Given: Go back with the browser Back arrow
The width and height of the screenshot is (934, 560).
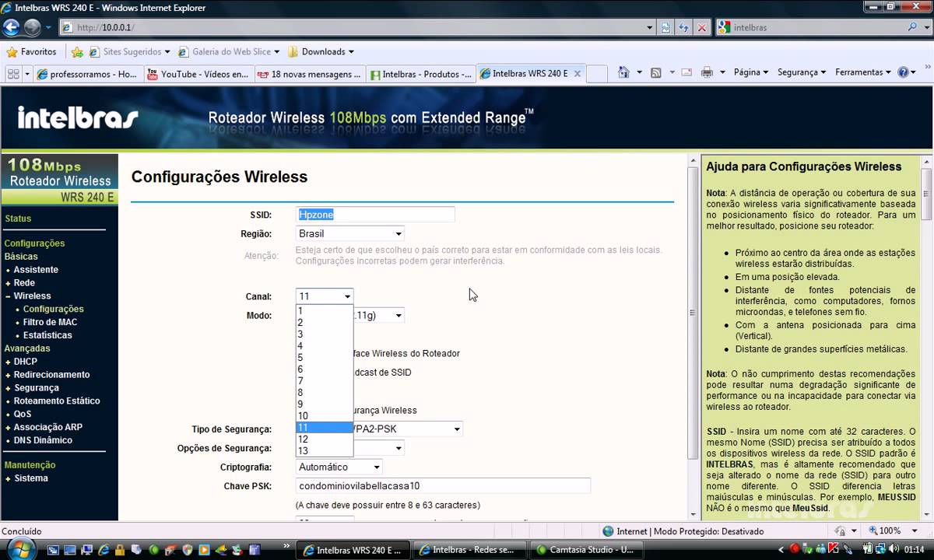Looking at the screenshot, I should (11, 27).
